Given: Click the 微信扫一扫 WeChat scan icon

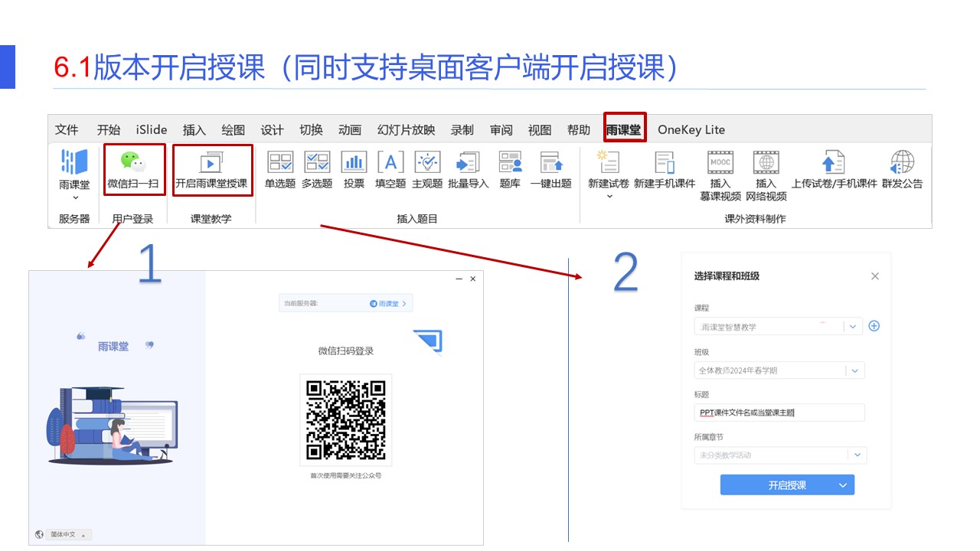Looking at the screenshot, I should (x=133, y=163).
